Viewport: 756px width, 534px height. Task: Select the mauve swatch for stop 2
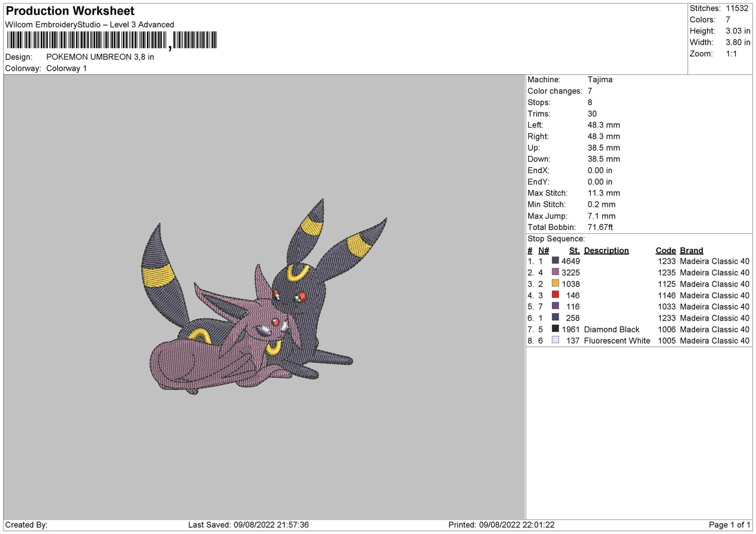click(555, 272)
